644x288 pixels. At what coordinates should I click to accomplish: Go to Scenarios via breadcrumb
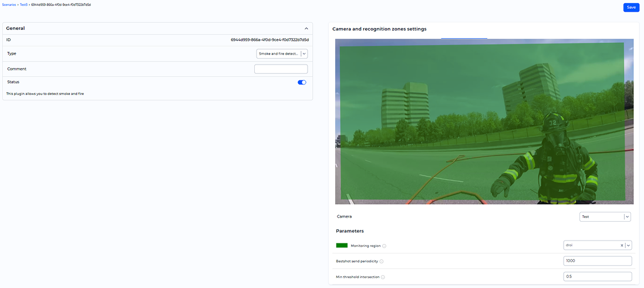point(9,4)
